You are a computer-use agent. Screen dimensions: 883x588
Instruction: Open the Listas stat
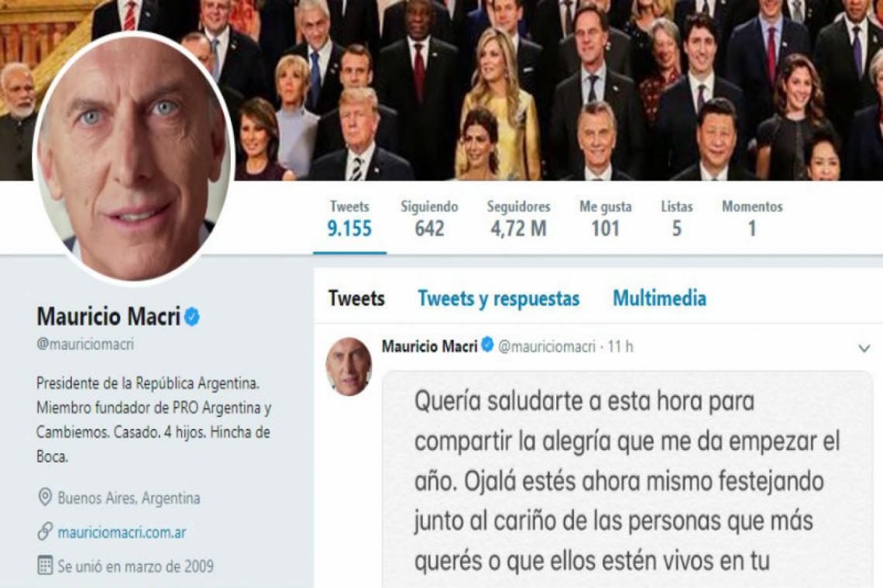pyautogui.click(x=677, y=218)
